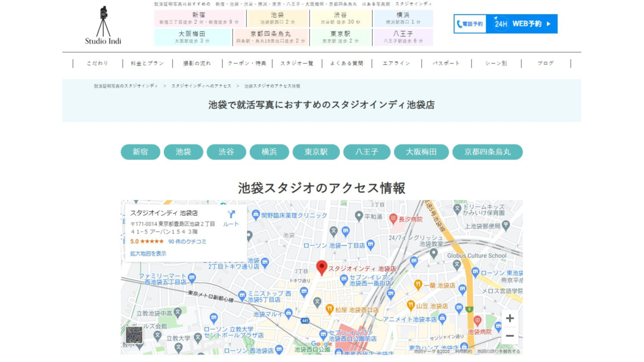The height and width of the screenshot is (362, 644).
Task: Select the 京都四条烏丸 teal pill button
Action: (487, 152)
